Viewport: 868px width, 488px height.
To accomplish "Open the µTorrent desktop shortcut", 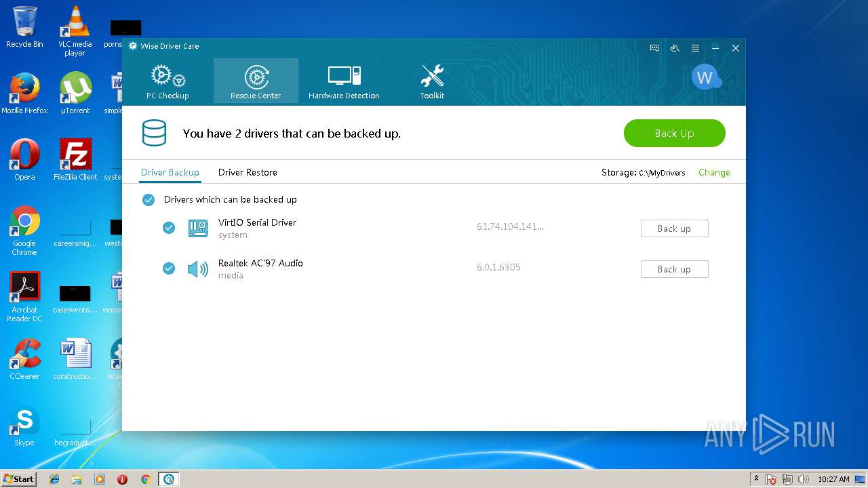I will coord(75,94).
